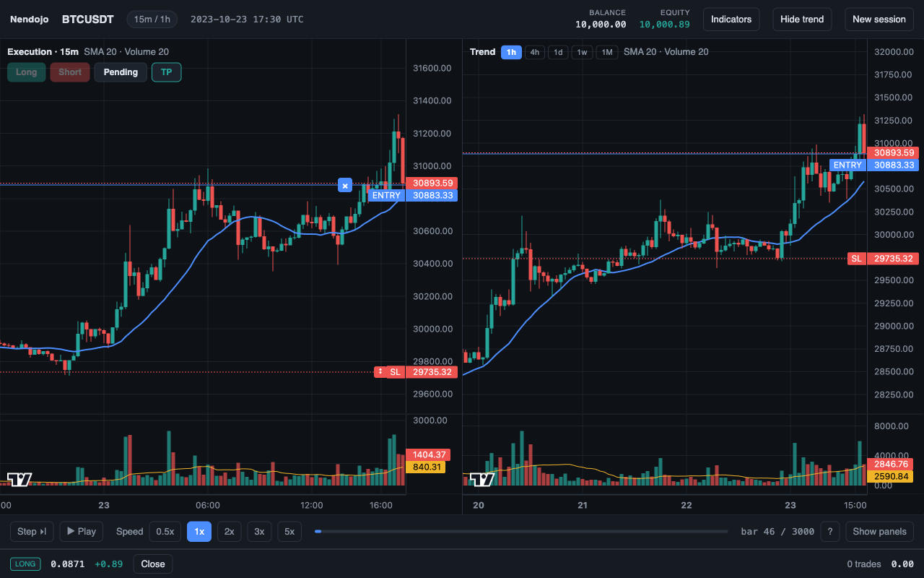Click the SL tag on the Trend chart
Screen dimensions: 924x578
pyautogui.click(x=856, y=259)
